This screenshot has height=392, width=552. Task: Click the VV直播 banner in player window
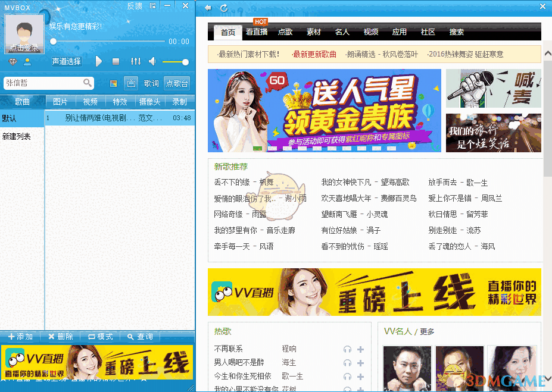(x=97, y=362)
